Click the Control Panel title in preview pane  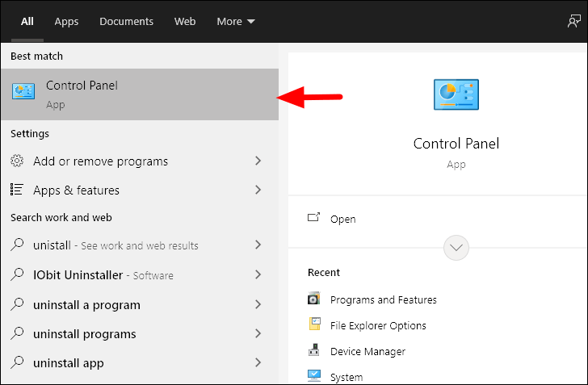coord(456,143)
